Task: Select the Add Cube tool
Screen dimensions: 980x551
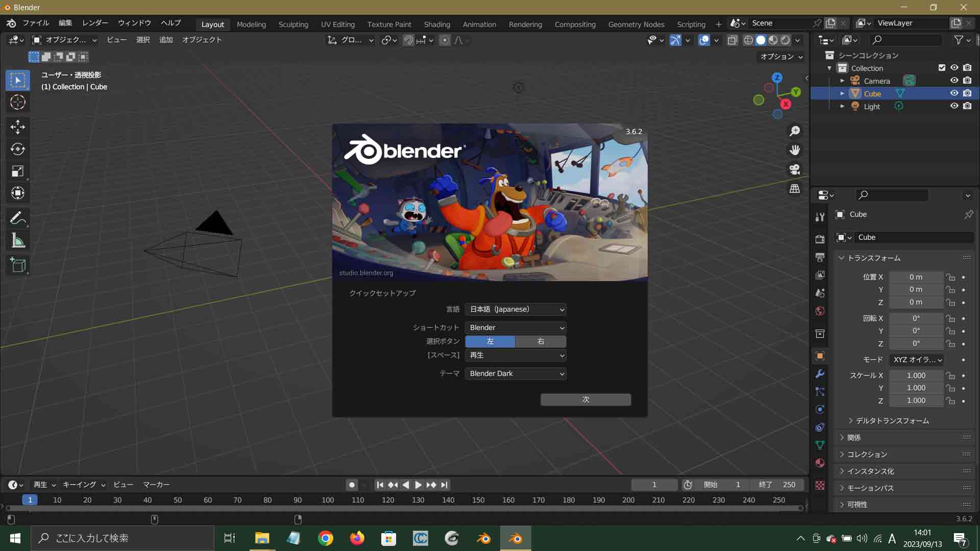Action: (x=17, y=265)
